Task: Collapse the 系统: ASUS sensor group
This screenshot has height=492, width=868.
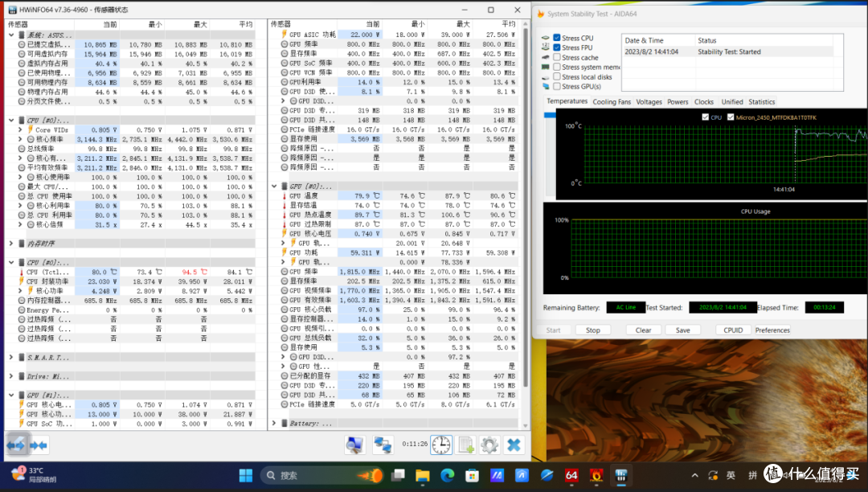Action: 11,35
